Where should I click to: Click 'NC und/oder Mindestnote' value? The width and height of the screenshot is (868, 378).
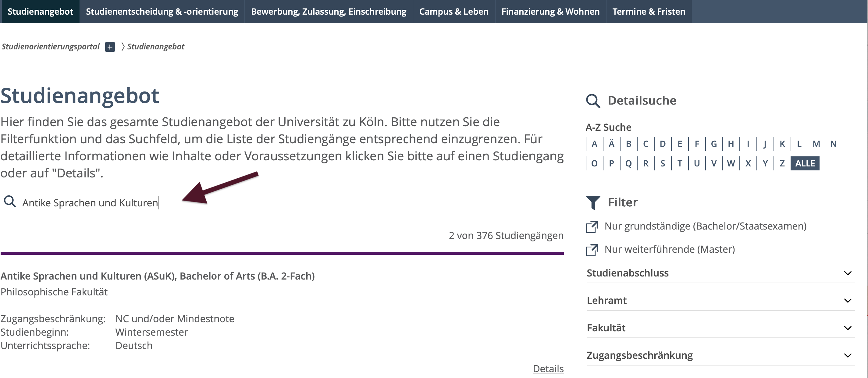[175, 319]
